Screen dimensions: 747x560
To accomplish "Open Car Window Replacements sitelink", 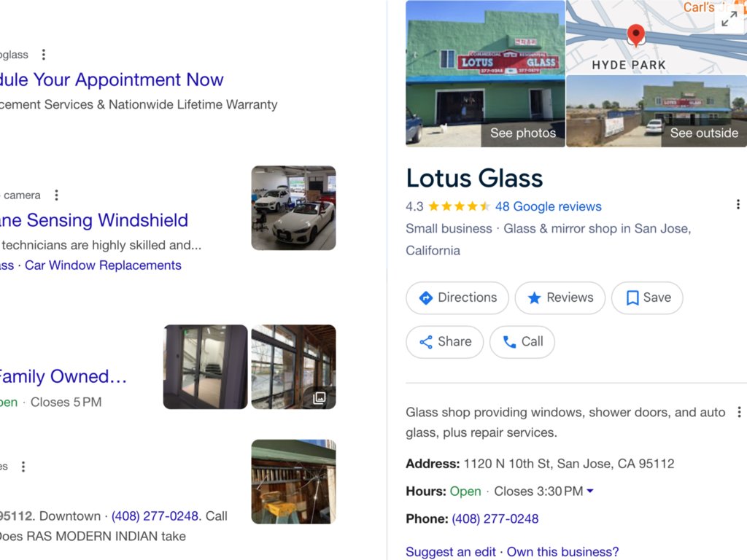I will pyautogui.click(x=103, y=265).
